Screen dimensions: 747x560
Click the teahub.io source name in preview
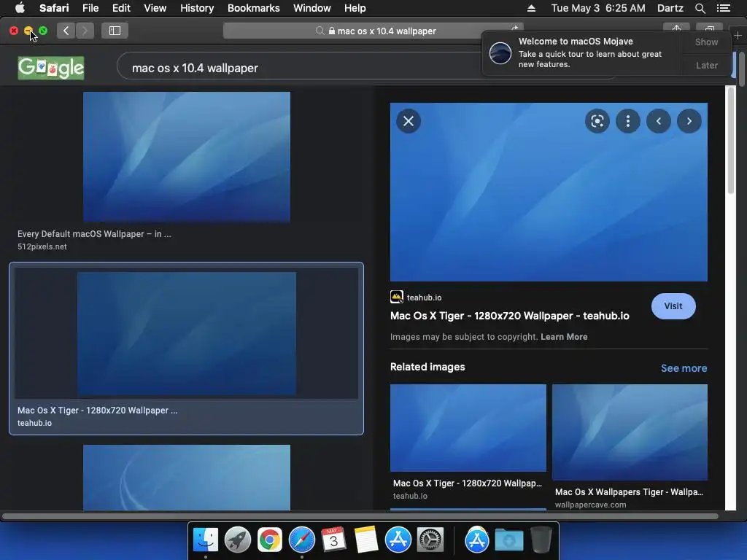[424, 297]
